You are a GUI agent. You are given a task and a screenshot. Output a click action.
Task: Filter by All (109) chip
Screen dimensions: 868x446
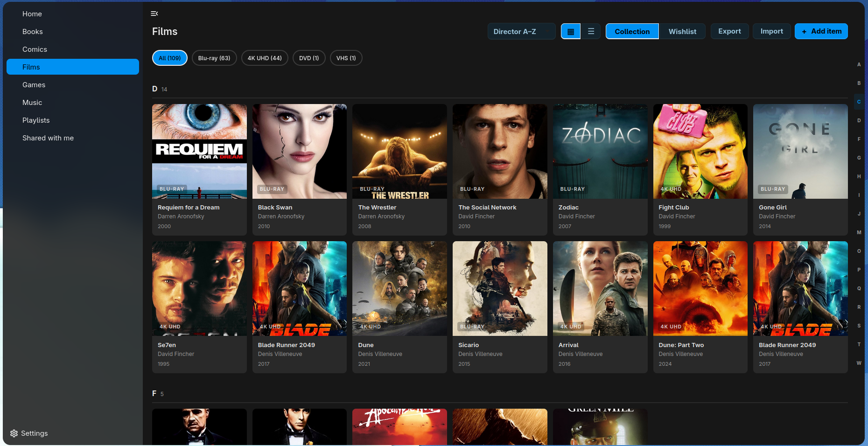tap(169, 58)
